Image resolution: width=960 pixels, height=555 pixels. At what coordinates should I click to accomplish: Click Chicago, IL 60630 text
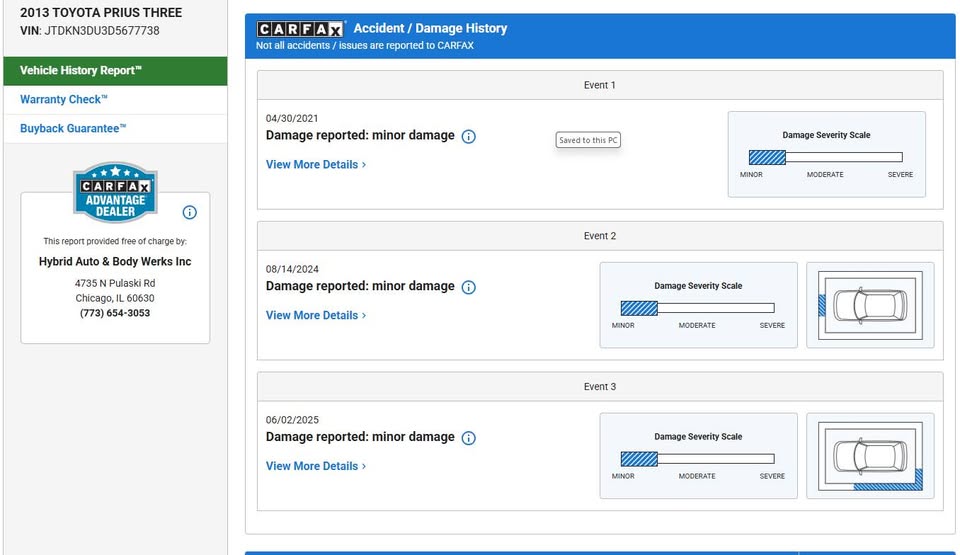115,298
